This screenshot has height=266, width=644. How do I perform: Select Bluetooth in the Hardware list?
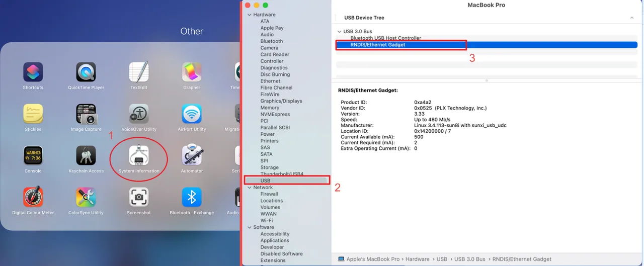[272, 41]
